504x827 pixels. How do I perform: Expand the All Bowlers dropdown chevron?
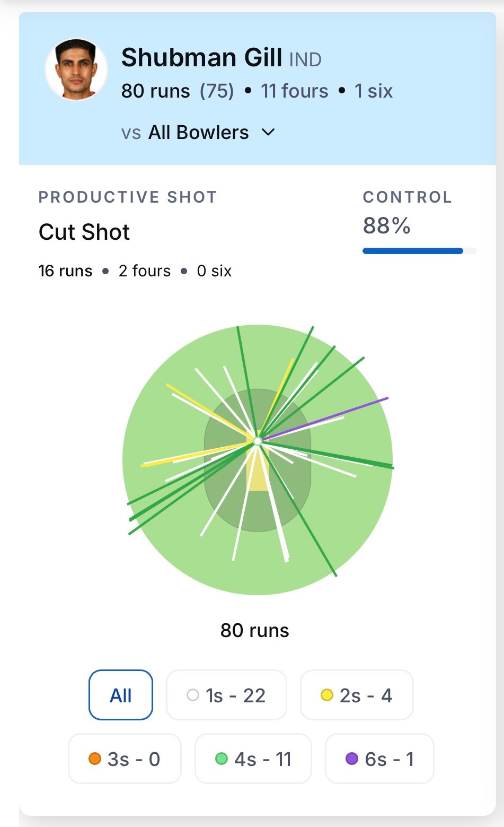click(269, 132)
